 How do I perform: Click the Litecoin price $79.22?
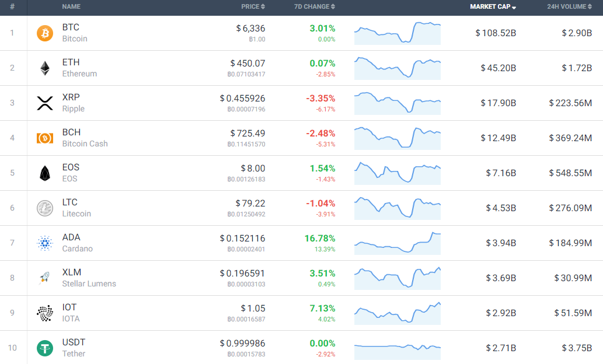pyautogui.click(x=250, y=204)
